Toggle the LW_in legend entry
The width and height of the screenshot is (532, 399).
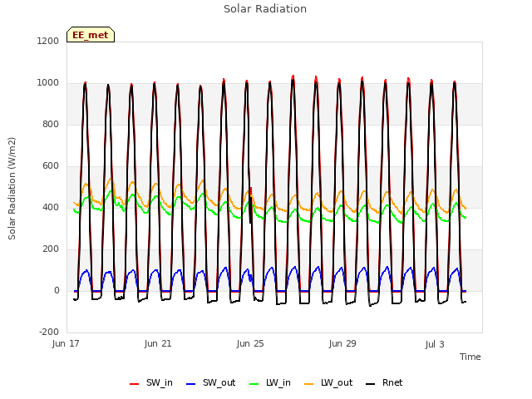pyautogui.click(x=270, y=383)
